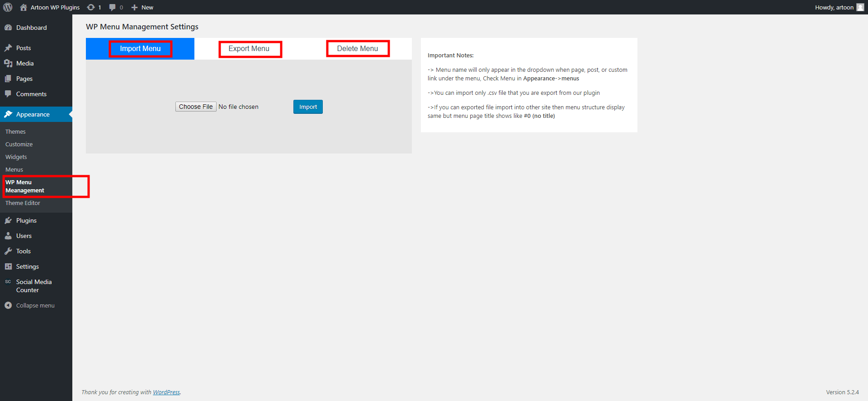Click the blue Import button
This screenshot has height=401, width=868.
tap(308, 107)
